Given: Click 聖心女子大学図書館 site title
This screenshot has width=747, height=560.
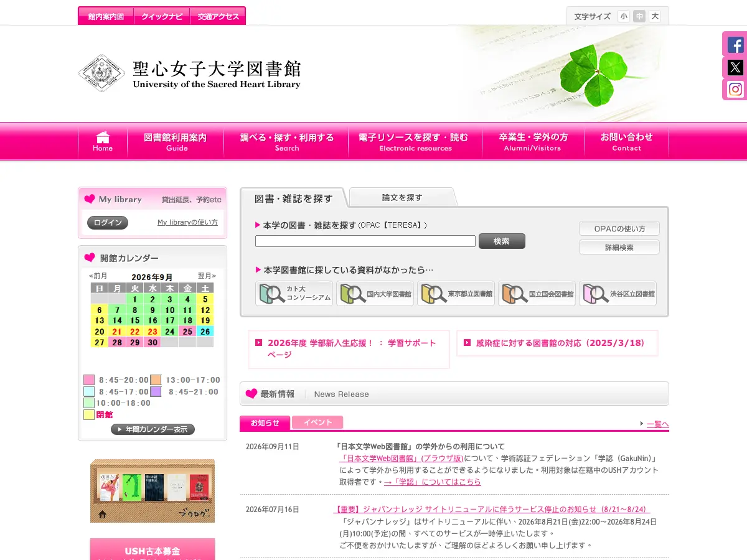Looking at the screenshot, I should click(x=217, y=74).
